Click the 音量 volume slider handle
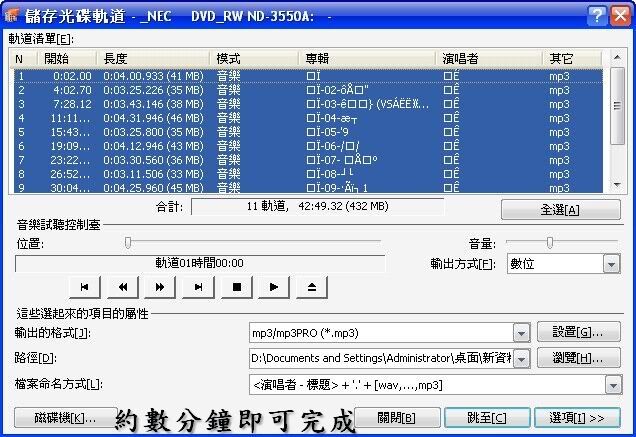This screenshot has width=636, height=437. coord(550,242)
